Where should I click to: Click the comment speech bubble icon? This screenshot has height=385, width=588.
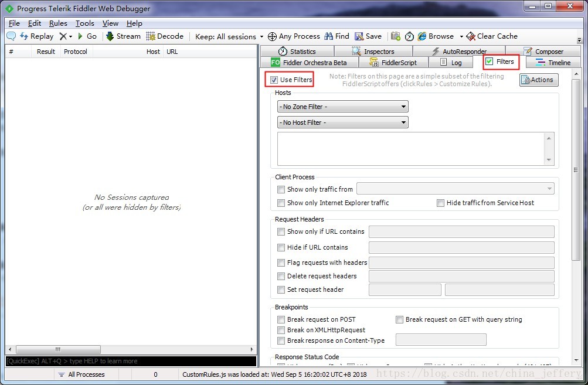click(x=11, y=36)
